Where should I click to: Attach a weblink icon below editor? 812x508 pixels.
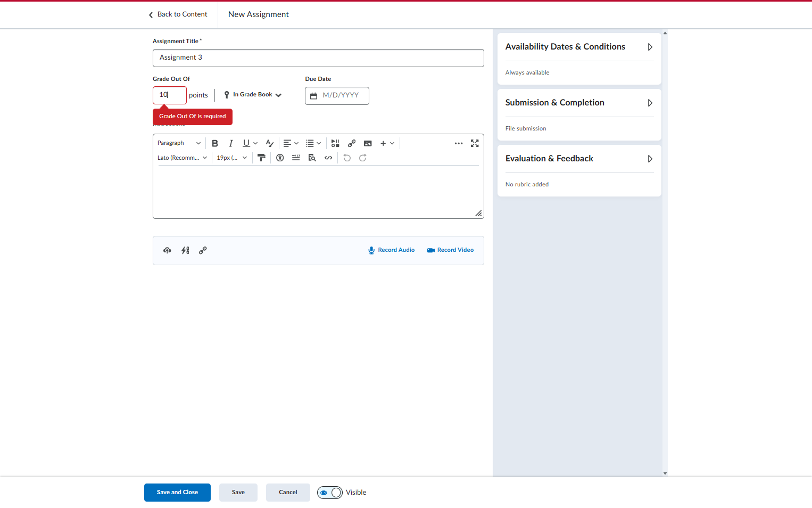203,250
